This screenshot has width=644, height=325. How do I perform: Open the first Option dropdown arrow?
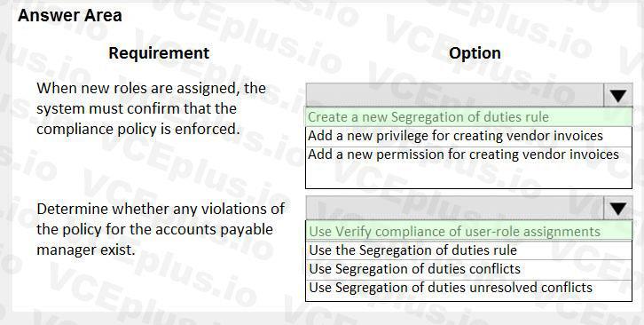(x=617, y=95)
